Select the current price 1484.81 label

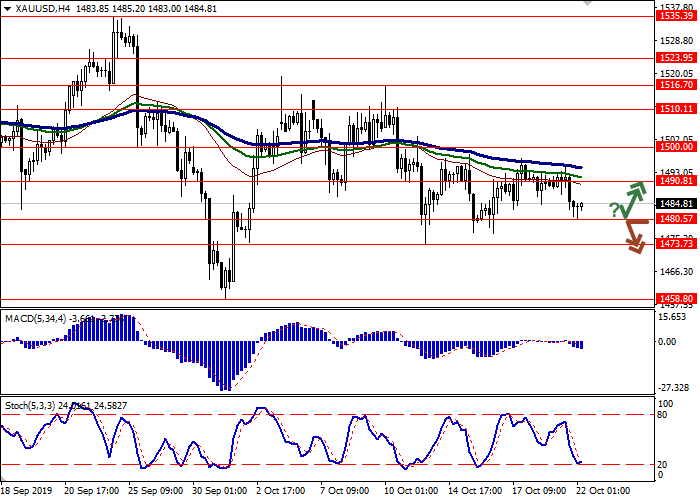pos(676,203)
